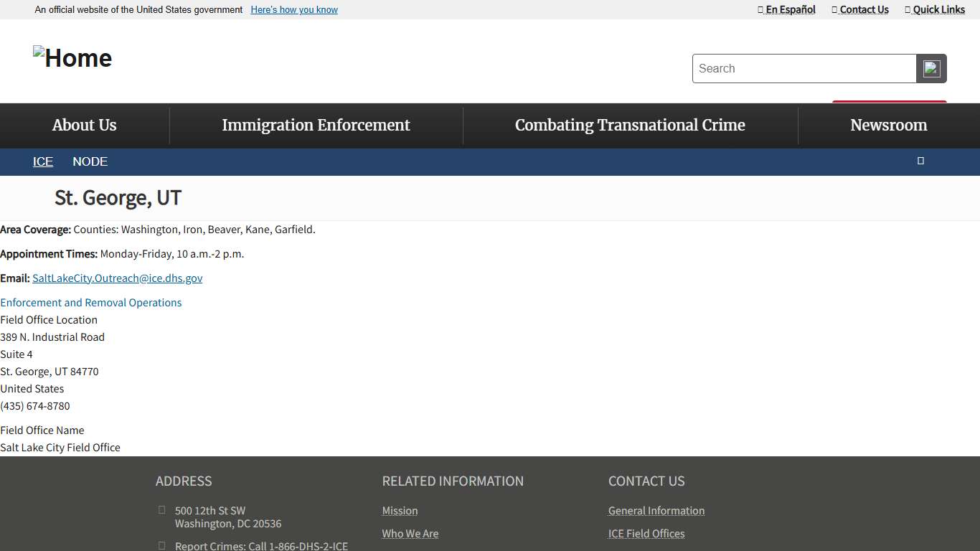Click inside the Search text field
980x551 pixels.
pyautogui.click(x=804, y=69)
